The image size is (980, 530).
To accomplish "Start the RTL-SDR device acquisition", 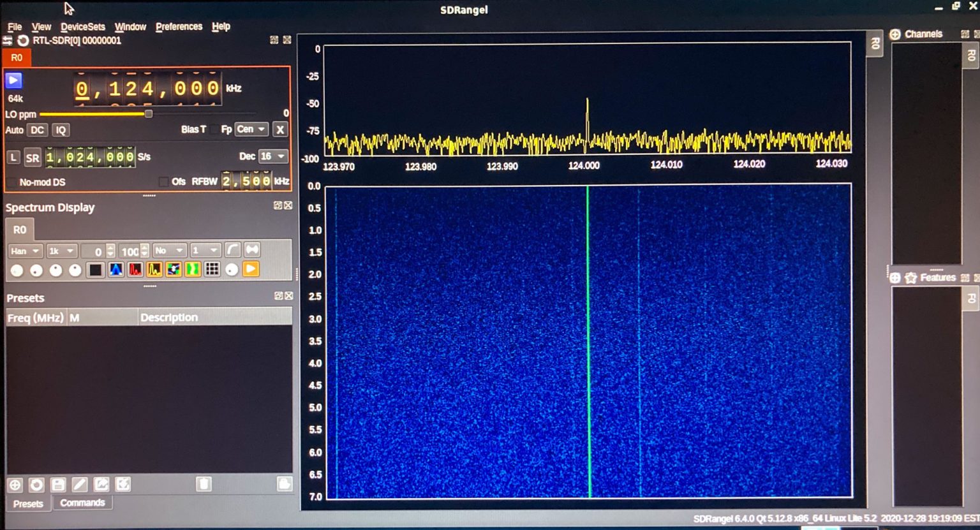I will pyautogui.click(x=13, y=80).
